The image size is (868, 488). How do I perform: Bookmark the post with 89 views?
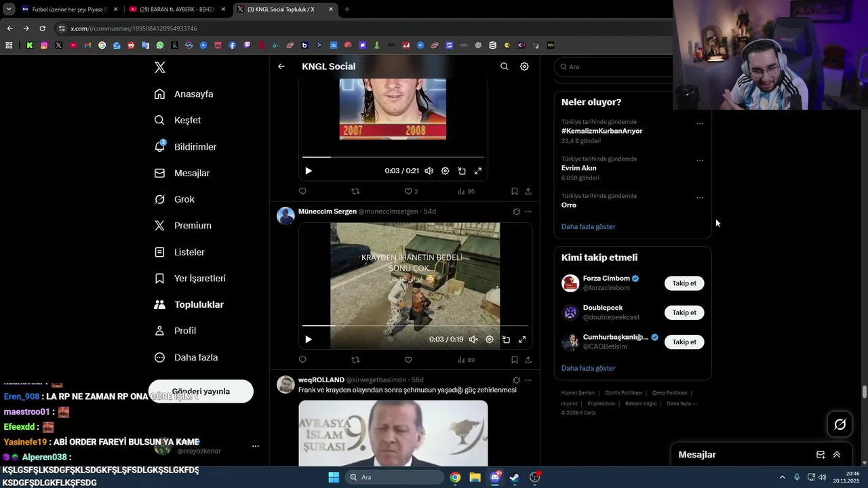(515, 360)
